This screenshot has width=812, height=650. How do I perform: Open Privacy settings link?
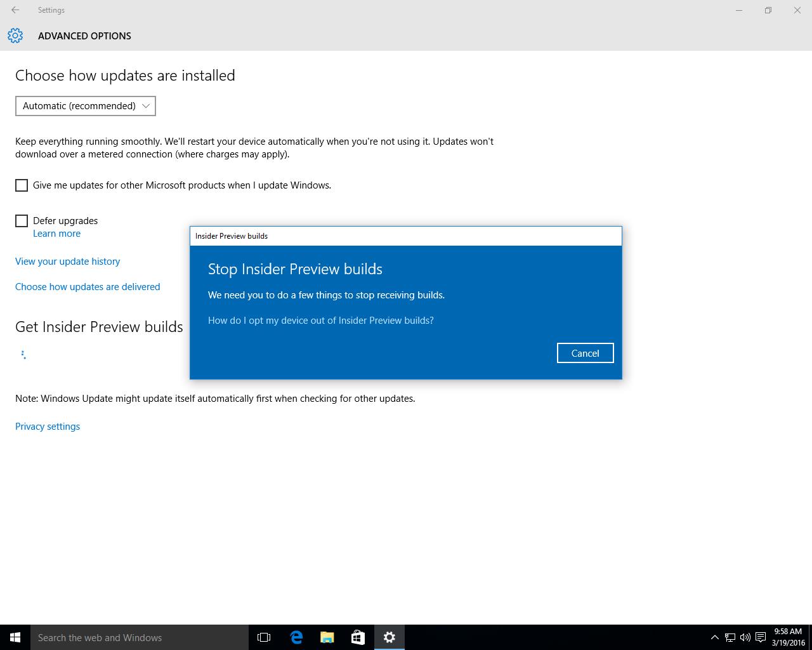pos(48,427)
